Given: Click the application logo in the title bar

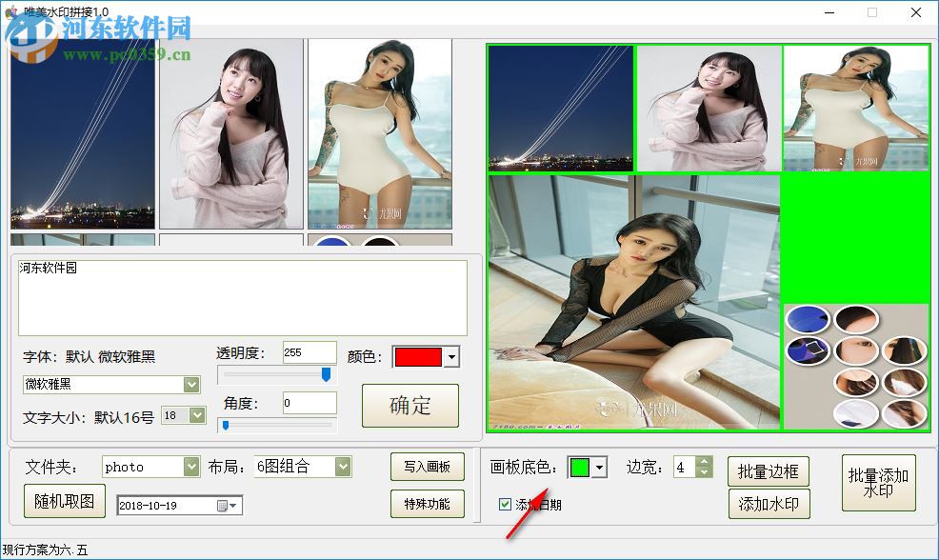Looking at the screenshot, I should click(12, 12).
